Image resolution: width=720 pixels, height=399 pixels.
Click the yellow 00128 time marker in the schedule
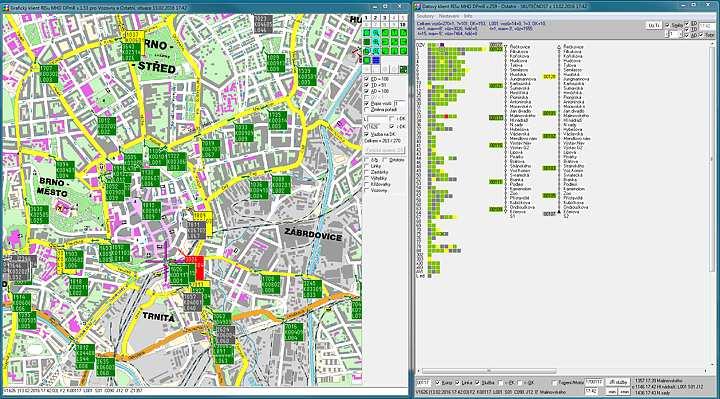click(550, 77)
